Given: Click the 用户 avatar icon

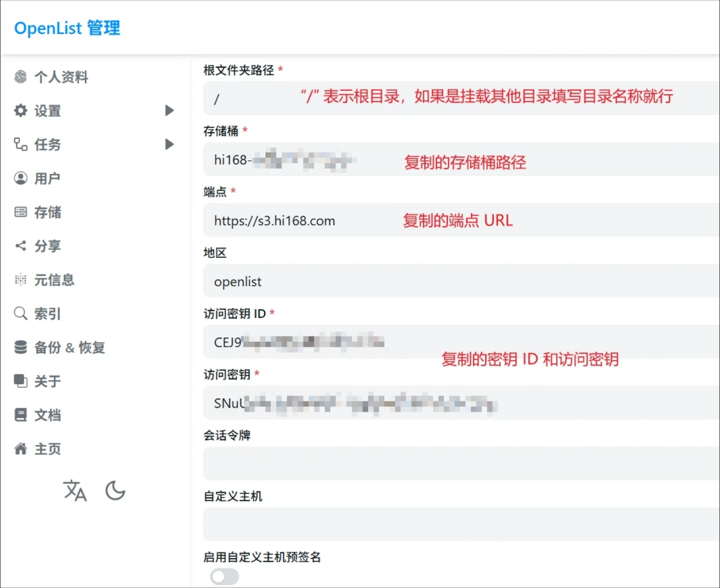Looking at the screenshot, I should 21,179.
